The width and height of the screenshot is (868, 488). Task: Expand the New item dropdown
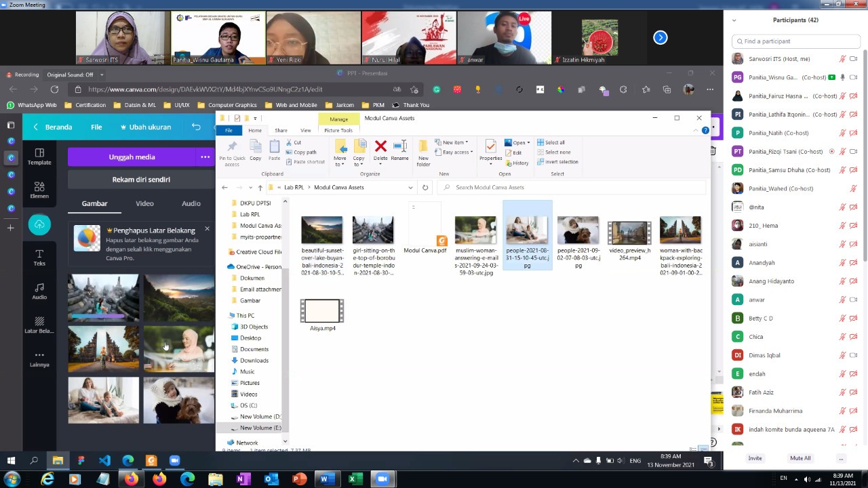tap(454, 142)
